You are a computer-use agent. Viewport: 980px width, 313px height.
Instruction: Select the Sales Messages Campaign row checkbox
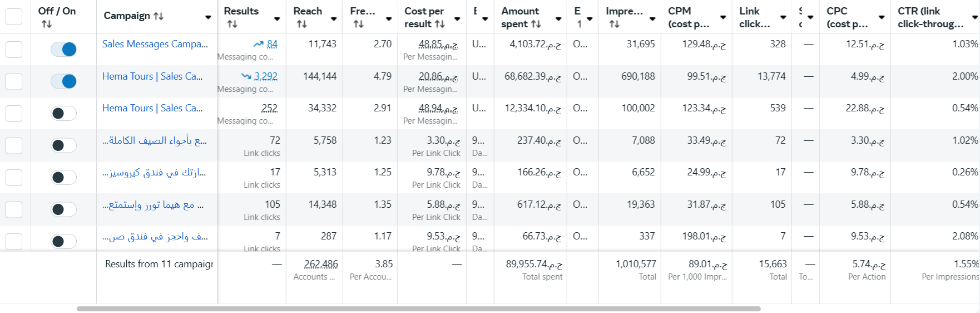(x=14, y=49)
